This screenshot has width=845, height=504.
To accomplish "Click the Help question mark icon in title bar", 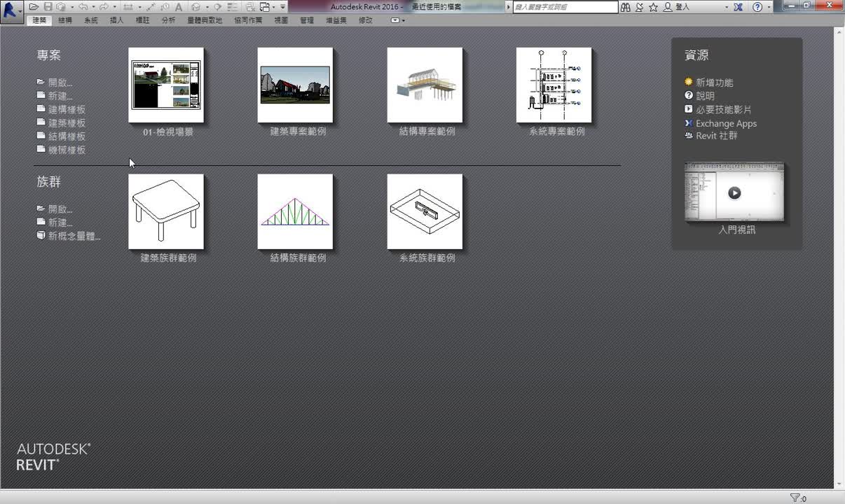I will tap(757, 7).
